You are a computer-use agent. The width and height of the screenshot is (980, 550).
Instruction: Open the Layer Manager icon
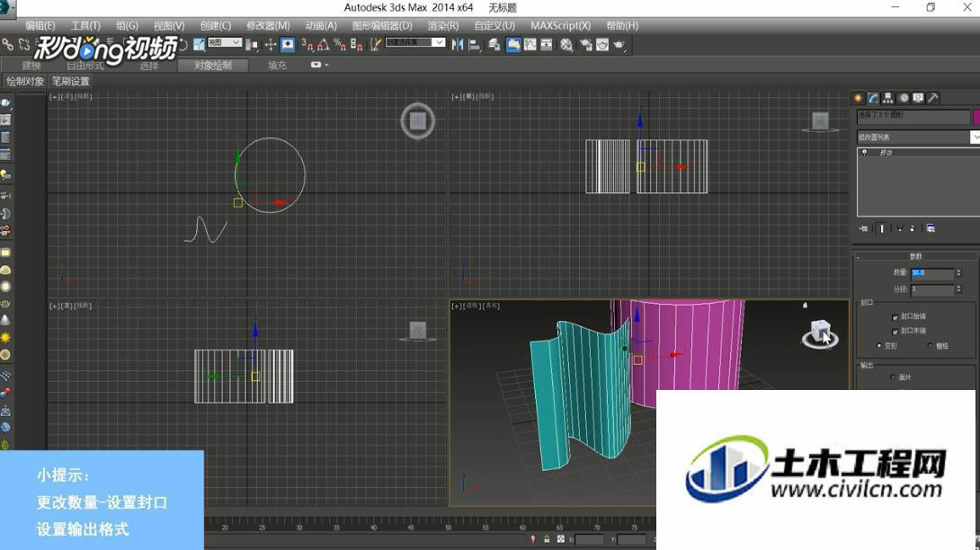pyautogui.click(x=494, y=44)
